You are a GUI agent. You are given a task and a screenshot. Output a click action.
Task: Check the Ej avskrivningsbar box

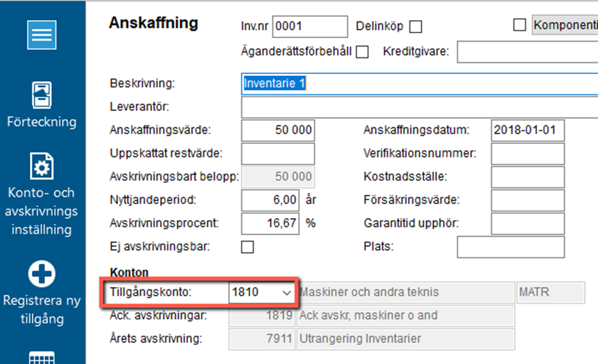[247, 247]
